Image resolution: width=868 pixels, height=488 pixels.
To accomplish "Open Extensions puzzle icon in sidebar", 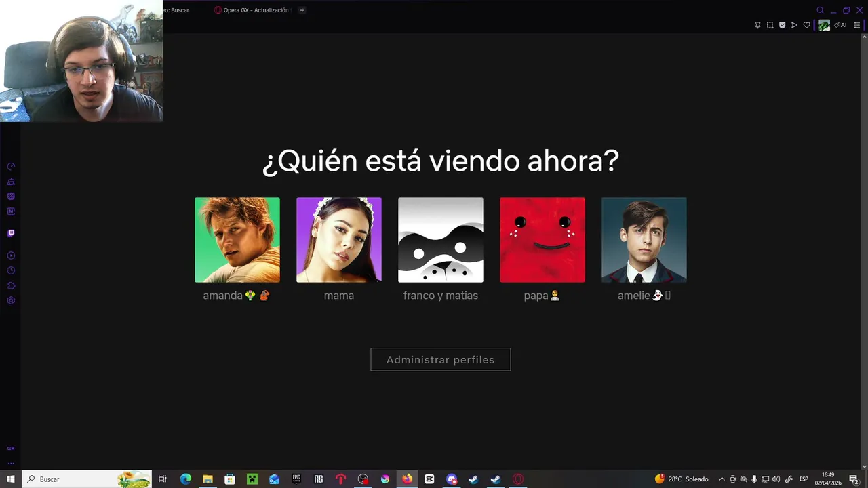I will [11, 285].
